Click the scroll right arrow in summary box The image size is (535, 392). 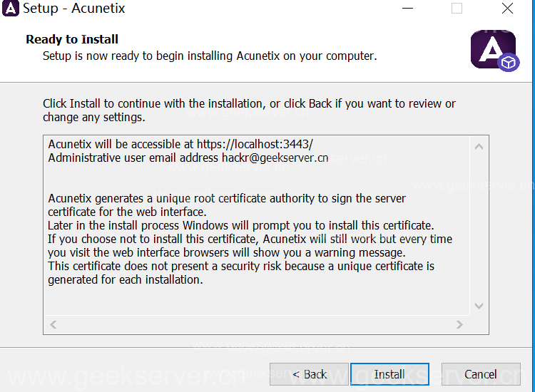460,324
